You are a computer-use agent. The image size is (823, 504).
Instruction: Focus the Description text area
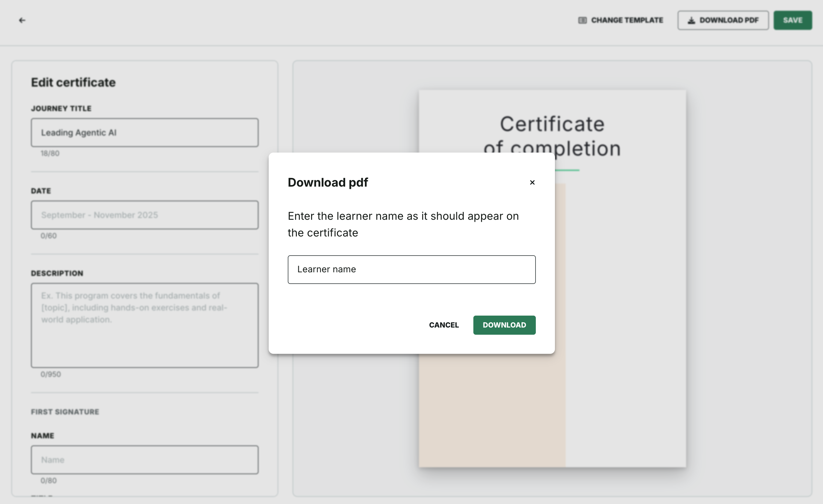[x=145, y=325]
